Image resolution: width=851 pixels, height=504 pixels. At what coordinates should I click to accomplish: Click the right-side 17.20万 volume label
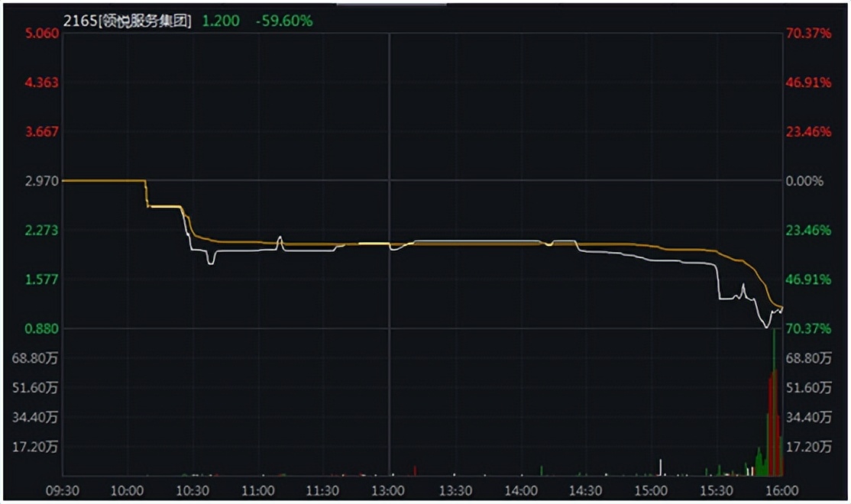click(808, 447)
